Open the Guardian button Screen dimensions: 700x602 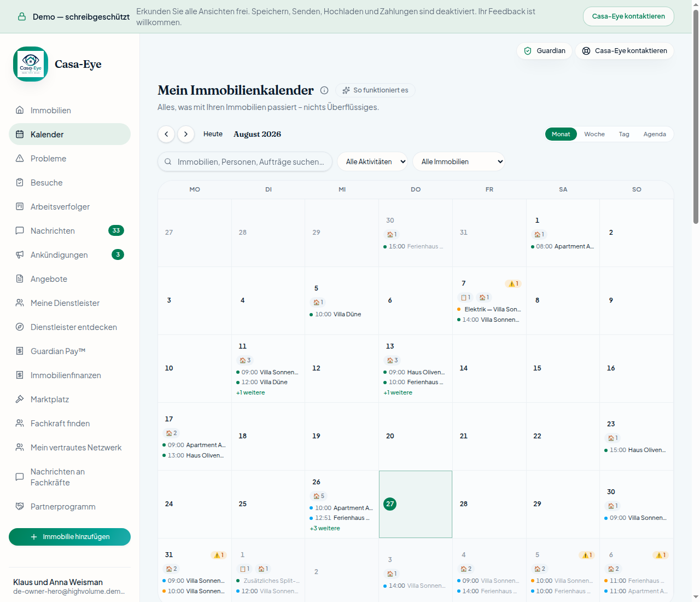point(545,51)
